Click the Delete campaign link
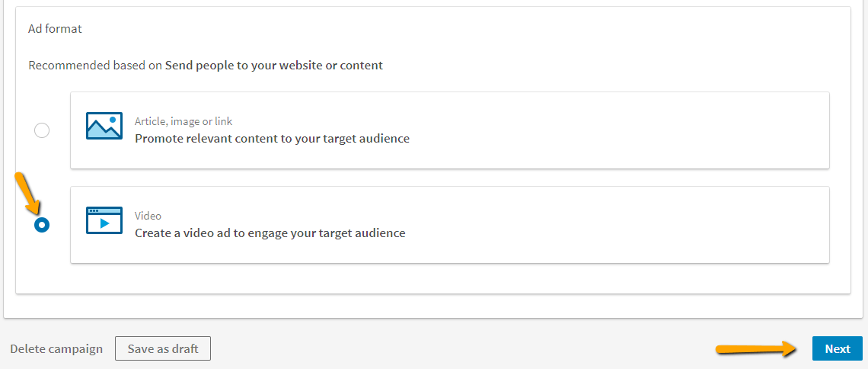This screenshot has height=369, width=868. pyautogui.click(x=56, y=349)
